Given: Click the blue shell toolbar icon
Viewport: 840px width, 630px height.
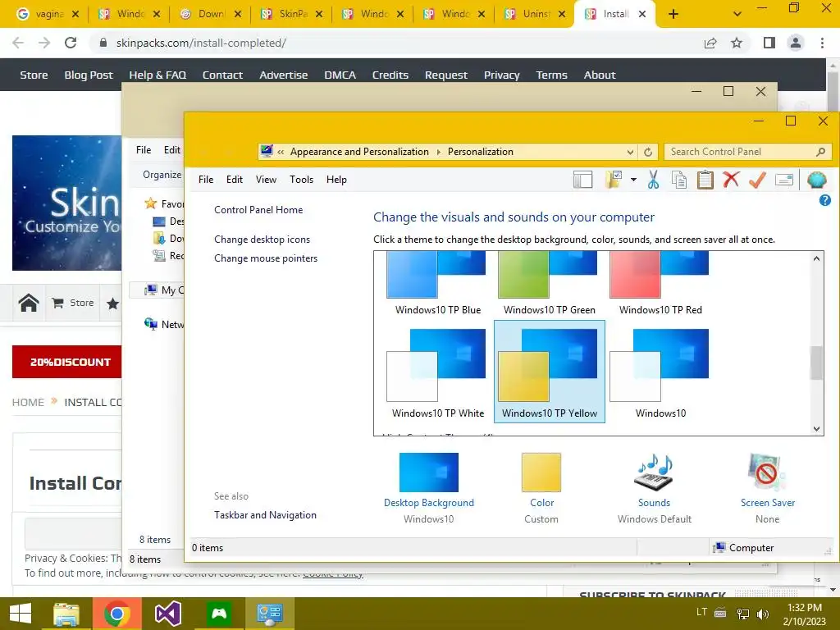Looking at the screenshot, I should pyautogui.click(x=816, y=180).
